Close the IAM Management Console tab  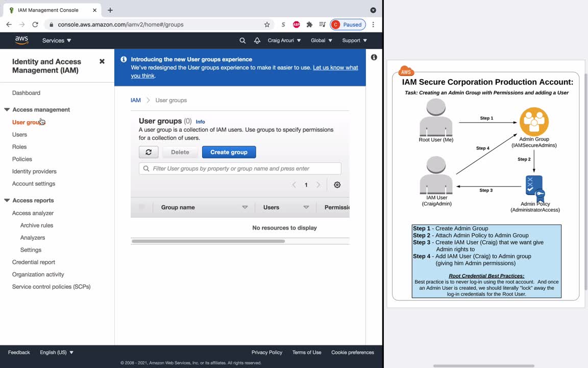coord(94,10)
